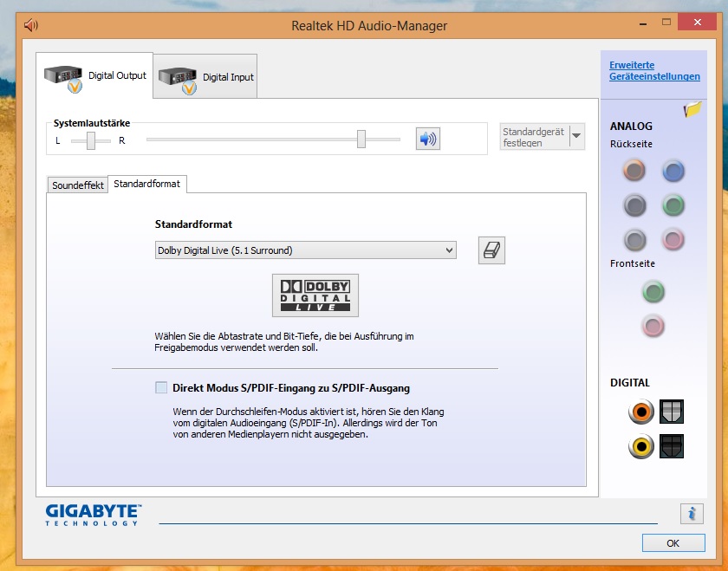Screen dimensions: 728x571
Task: Maximize the Audio-Manager window
Action: (x=666, y=22)
